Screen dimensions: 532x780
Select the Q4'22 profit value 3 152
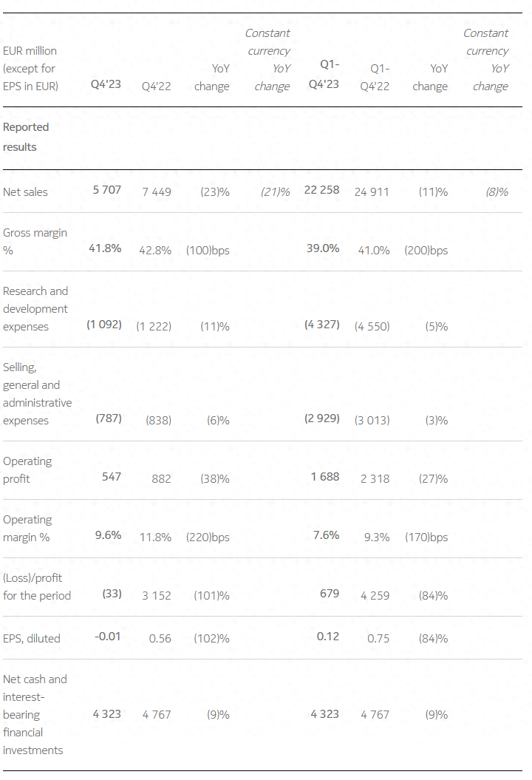pyautogui.click(x=156, y=596)
